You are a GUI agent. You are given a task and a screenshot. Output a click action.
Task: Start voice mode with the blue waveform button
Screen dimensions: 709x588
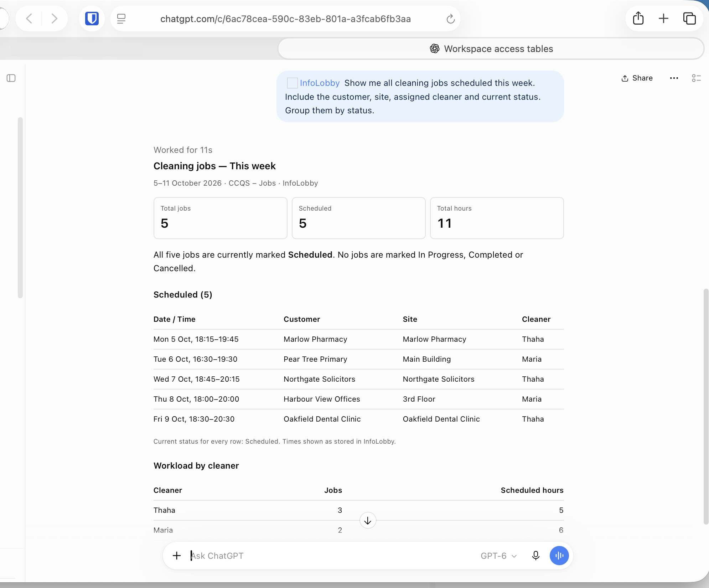tap(559, 556)
